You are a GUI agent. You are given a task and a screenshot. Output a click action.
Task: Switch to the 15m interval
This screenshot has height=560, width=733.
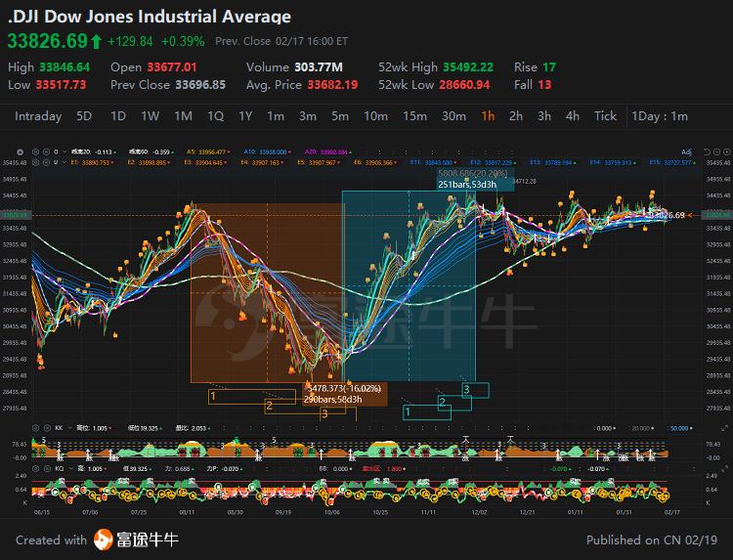coord(414,116)
